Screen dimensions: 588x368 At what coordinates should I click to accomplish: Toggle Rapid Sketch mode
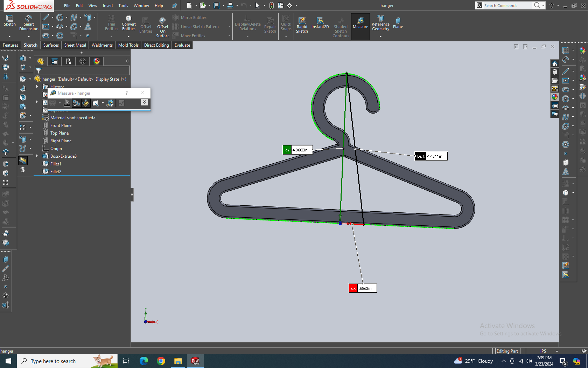(302, 25)
